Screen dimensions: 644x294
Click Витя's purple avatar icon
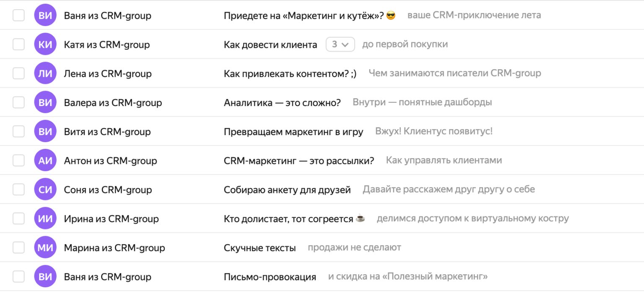45,132
